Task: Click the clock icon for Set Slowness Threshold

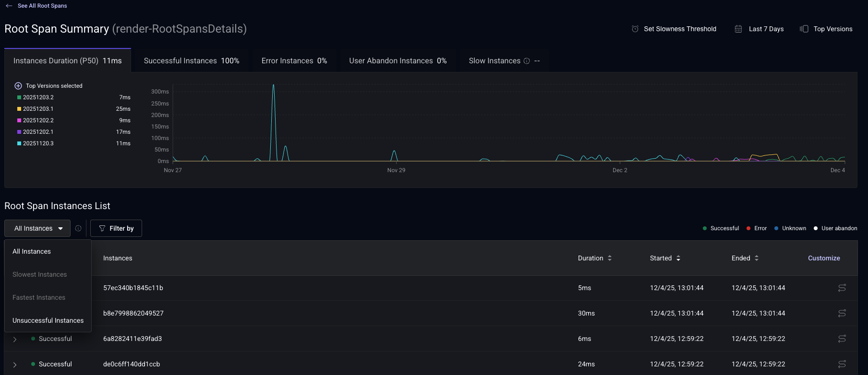Action: (635, 29)
